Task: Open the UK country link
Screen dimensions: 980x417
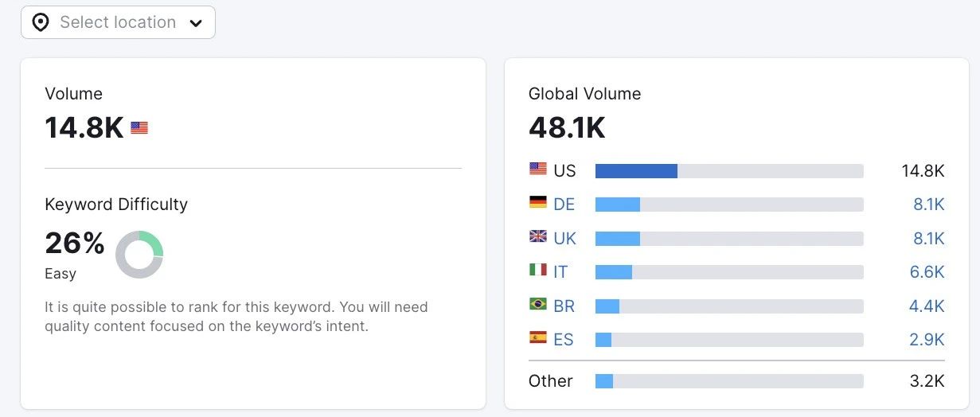Action: coord(564,239)
